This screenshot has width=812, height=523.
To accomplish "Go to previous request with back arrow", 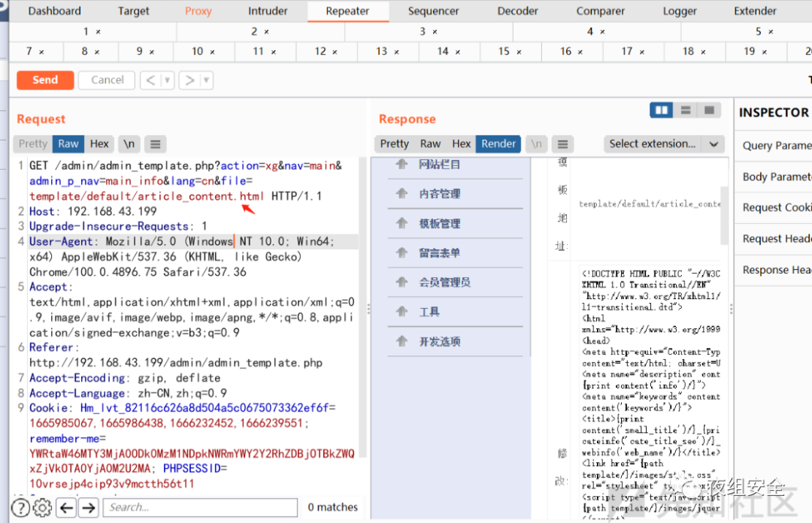I will tap(150, 80).
